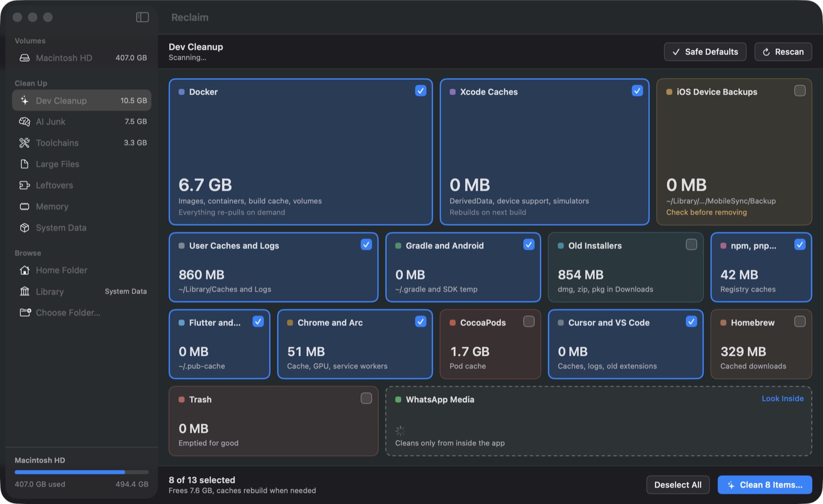Click the '407.0 GB used' label
The height and width of the screenshot is (504, 823).
click(40, 484)
